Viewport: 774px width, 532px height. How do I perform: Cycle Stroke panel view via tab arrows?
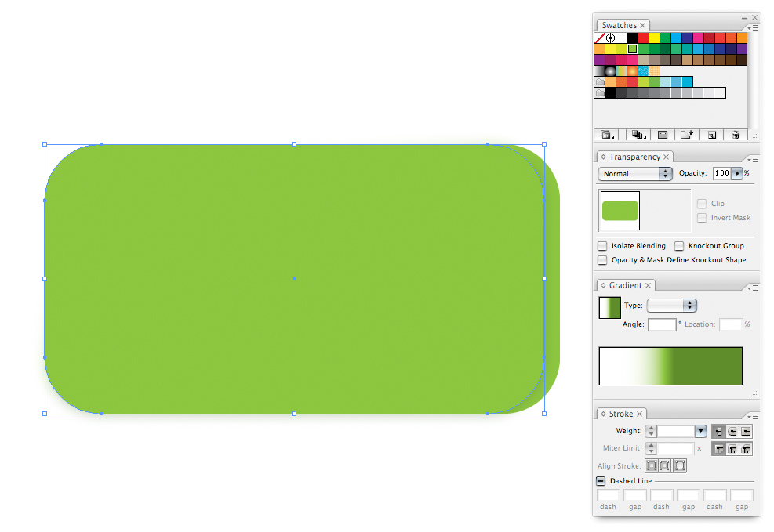point(603,414)
